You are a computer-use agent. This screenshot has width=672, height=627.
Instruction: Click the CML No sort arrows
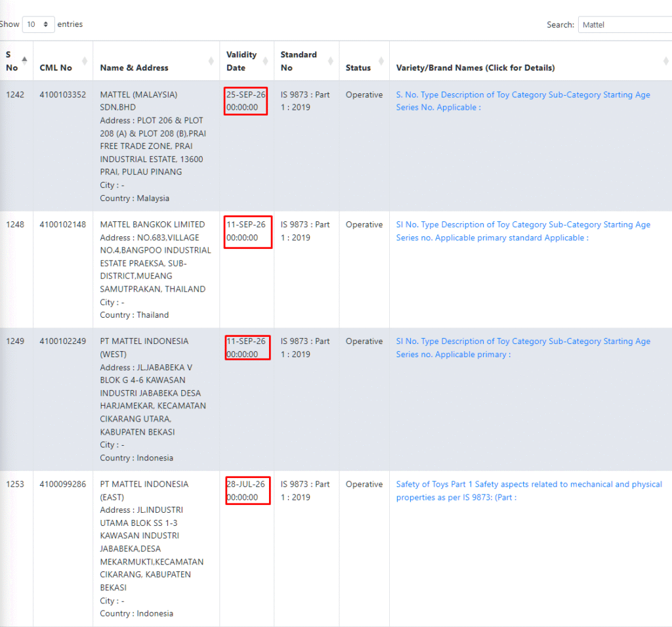85,61
